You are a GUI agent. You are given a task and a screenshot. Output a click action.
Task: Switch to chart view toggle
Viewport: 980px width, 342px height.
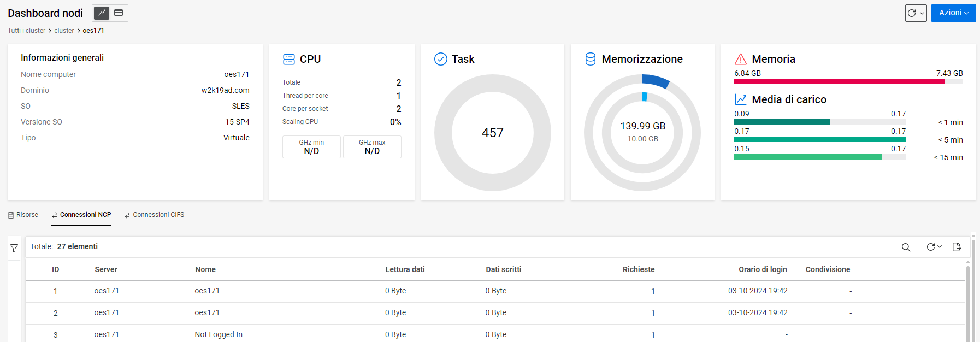[102, 13]
